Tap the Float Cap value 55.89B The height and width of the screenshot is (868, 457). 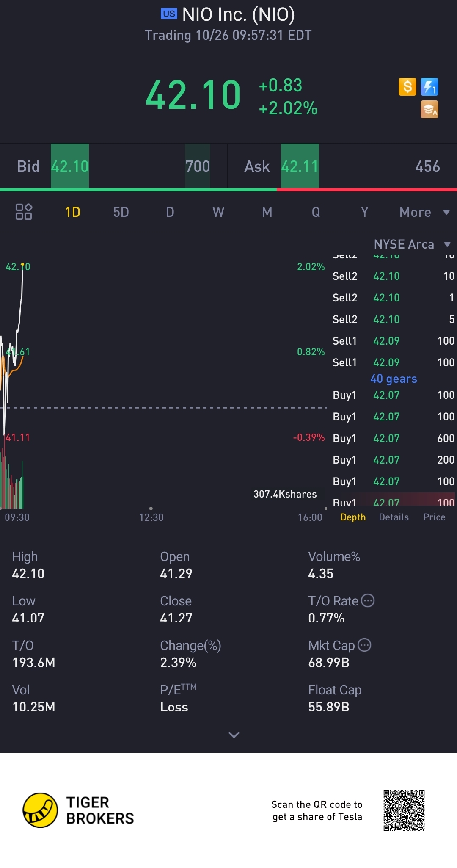(329, 707)
